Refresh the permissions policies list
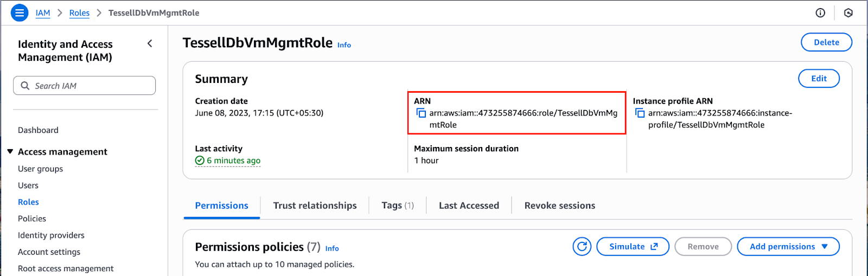This screenshot has height=276, width=868. (582, 247)
